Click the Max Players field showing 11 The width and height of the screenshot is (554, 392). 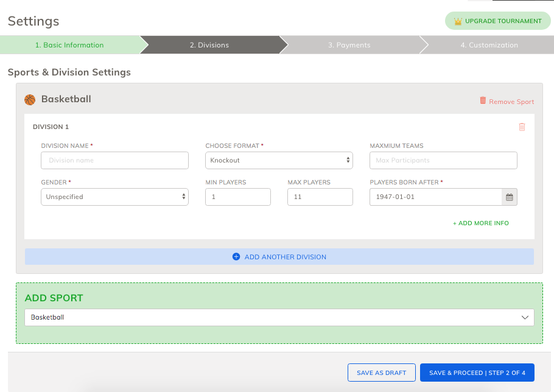click(320, 197)
